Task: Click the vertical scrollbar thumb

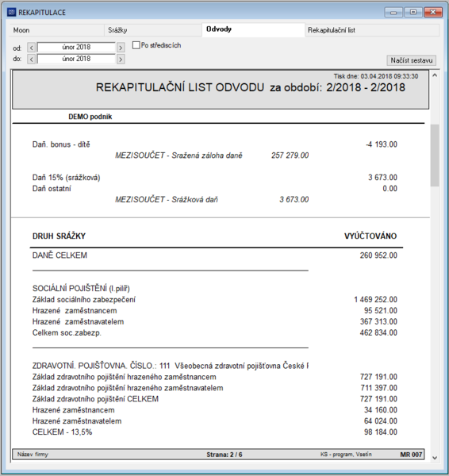Action: (435, 155)
